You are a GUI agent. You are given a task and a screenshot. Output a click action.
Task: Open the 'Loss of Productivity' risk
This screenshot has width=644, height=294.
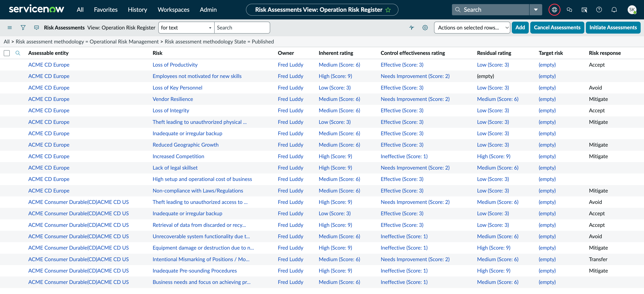coord(175,65)
